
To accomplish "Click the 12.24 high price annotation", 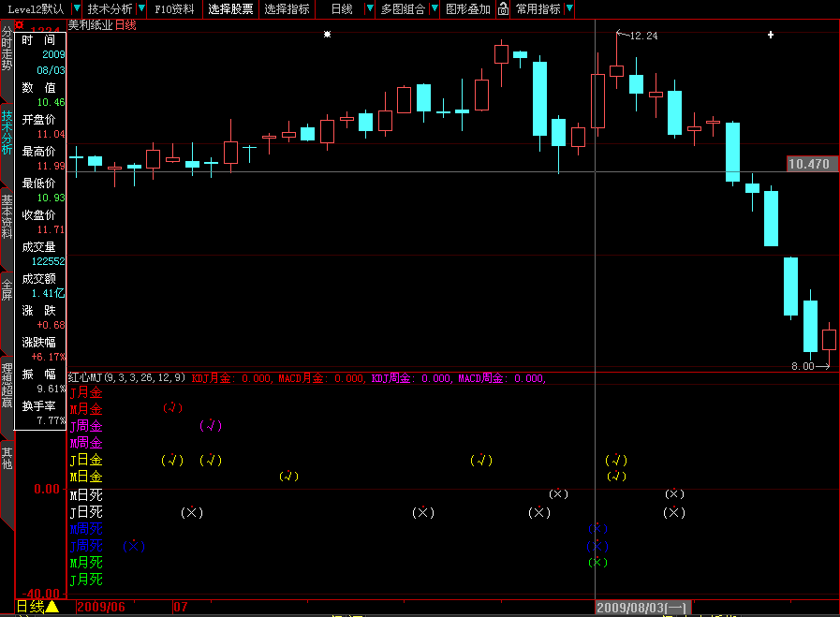I will pyautogui.click(x=644, y=36).
